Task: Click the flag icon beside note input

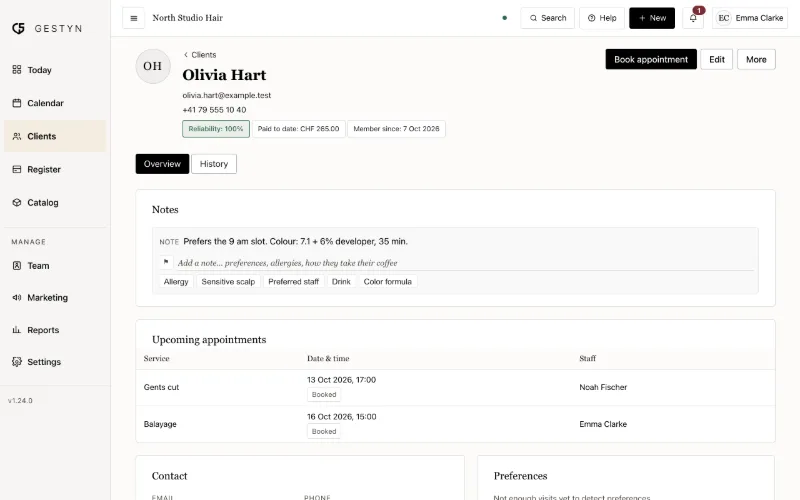Action: pos(166,262)
